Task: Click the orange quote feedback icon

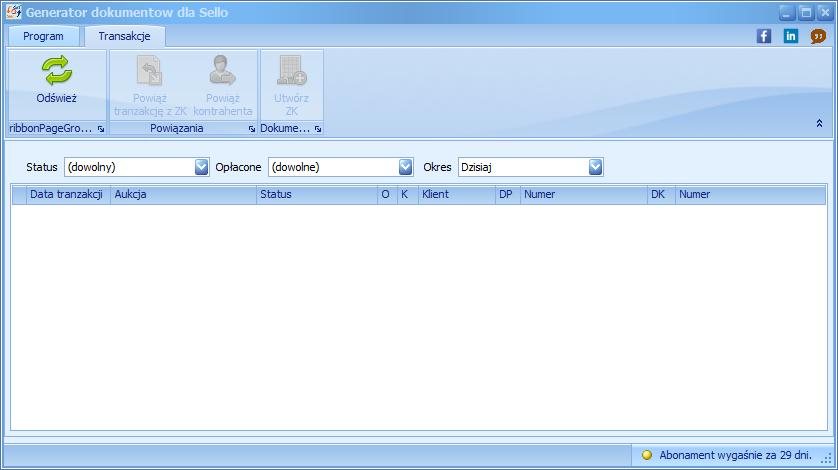Action: [818, 36]
